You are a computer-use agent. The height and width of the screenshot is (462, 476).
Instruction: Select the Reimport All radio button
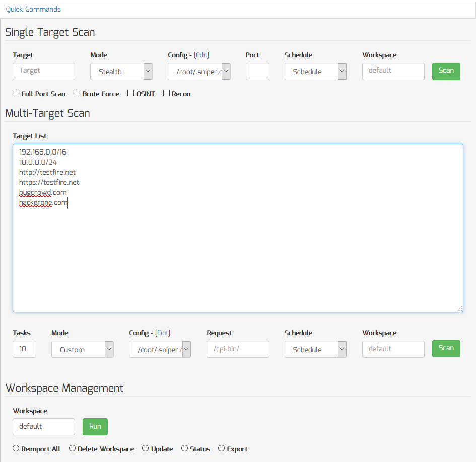(x=16, y=448)
